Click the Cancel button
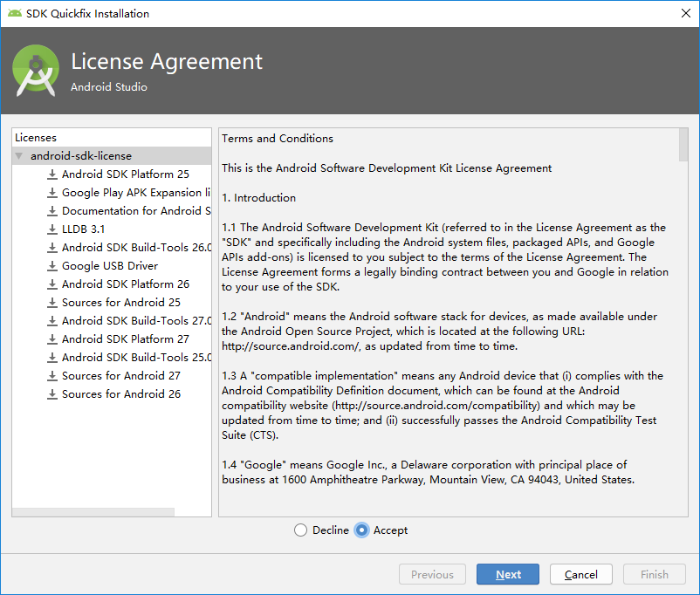Image resolution: width=700 pixels, height=595 pixels. [x=580, y=574]
